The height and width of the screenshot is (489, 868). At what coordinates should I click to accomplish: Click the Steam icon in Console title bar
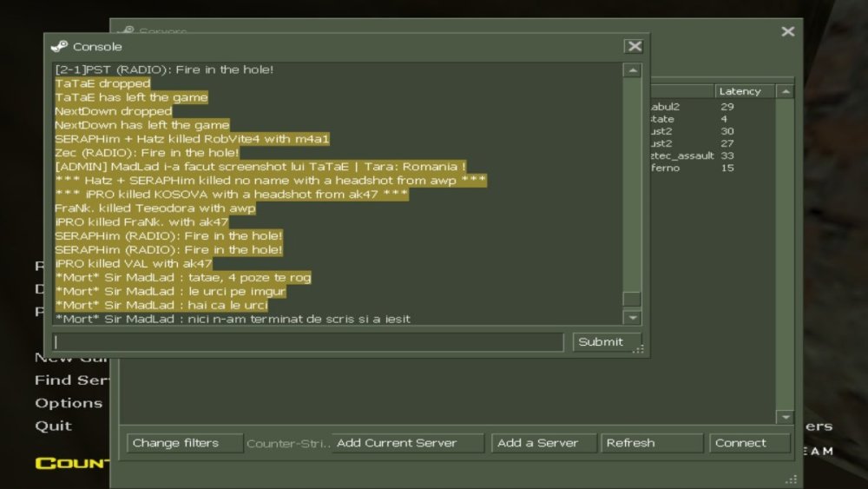click(x=59, y=47)
